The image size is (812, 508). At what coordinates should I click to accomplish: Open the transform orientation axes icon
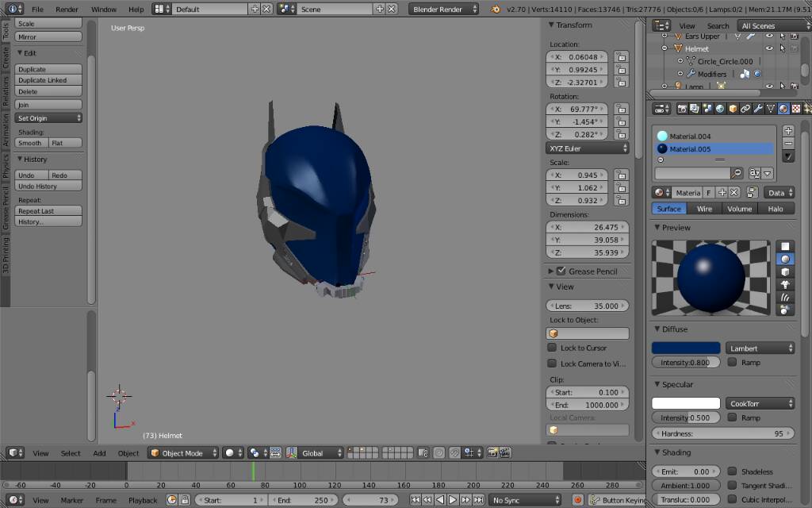click(x=292, y=453)
